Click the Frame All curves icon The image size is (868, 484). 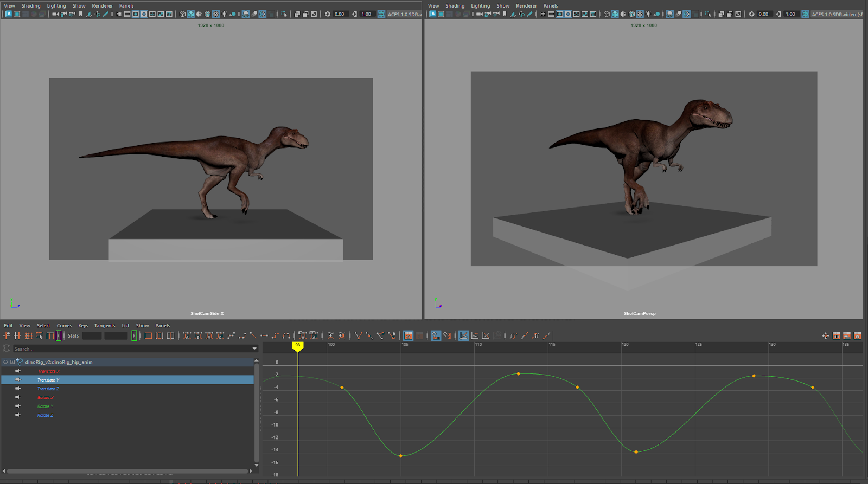(148, 336)
